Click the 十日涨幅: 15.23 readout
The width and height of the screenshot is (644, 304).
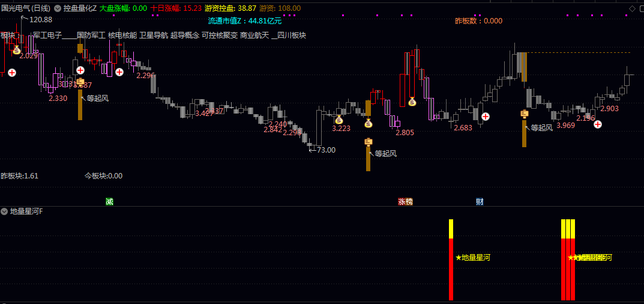pos(176,8)
